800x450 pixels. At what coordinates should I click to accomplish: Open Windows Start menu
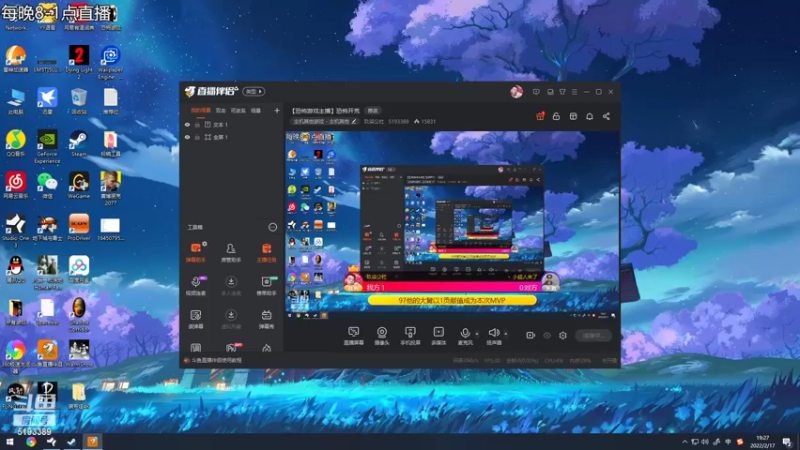click(x=10, y=442)
